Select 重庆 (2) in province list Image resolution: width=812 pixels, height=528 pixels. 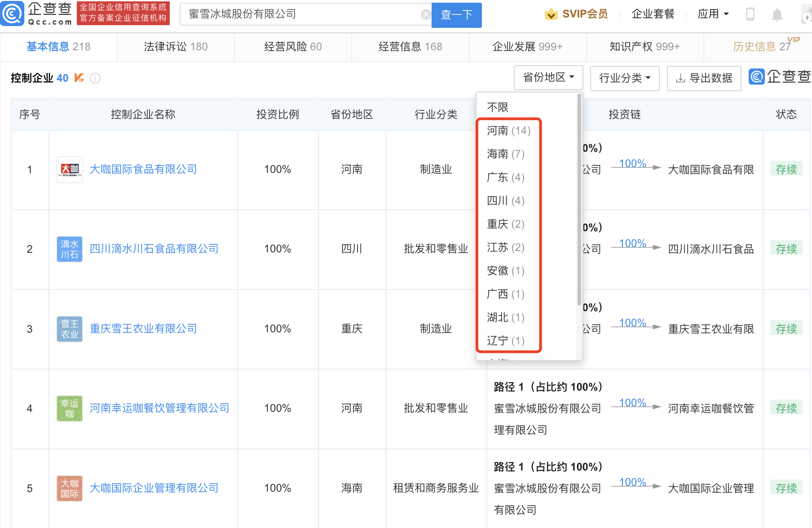(506, 224)
